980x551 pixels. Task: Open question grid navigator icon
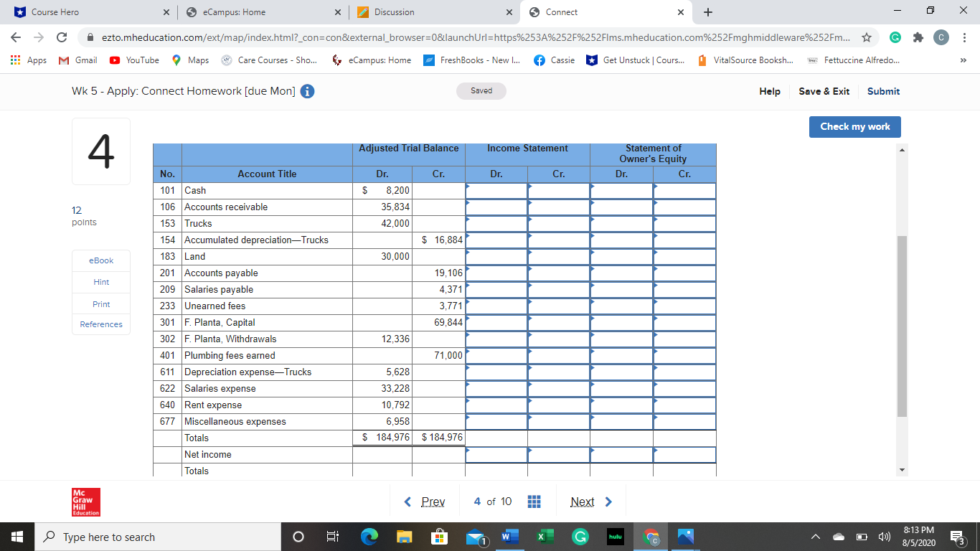[534, 501]
